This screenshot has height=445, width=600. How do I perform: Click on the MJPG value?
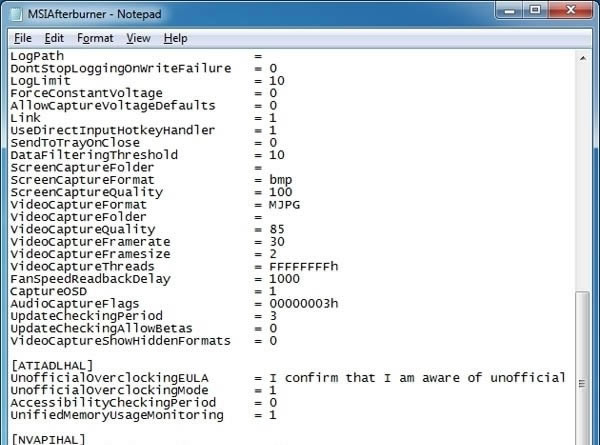coord(284,205)
